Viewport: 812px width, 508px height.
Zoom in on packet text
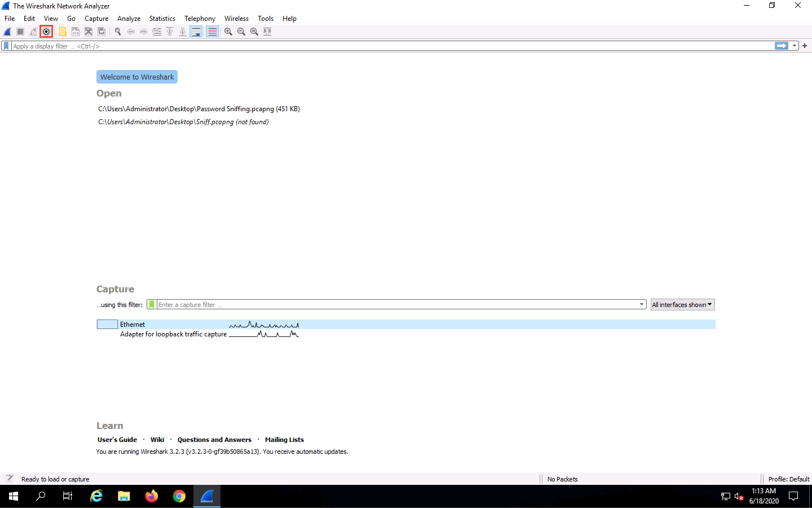tap(228, 32)
